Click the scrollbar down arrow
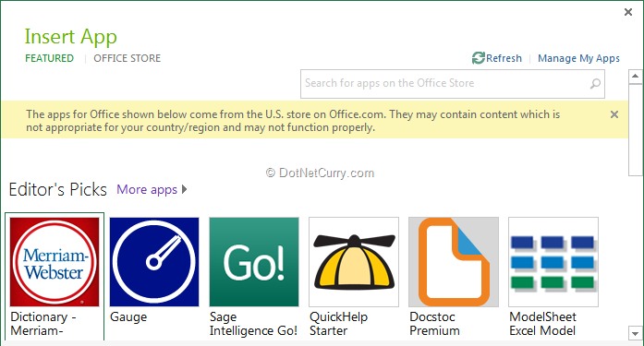The image size is (644, 346). click(636, 333)
